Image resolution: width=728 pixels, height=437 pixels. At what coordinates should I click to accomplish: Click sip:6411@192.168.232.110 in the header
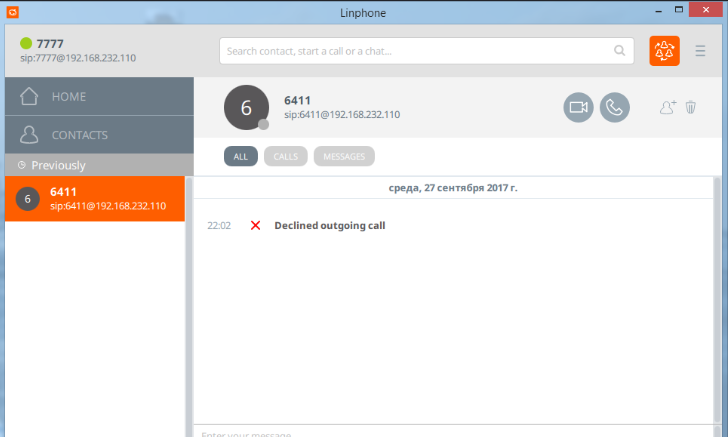click(342, 115)
